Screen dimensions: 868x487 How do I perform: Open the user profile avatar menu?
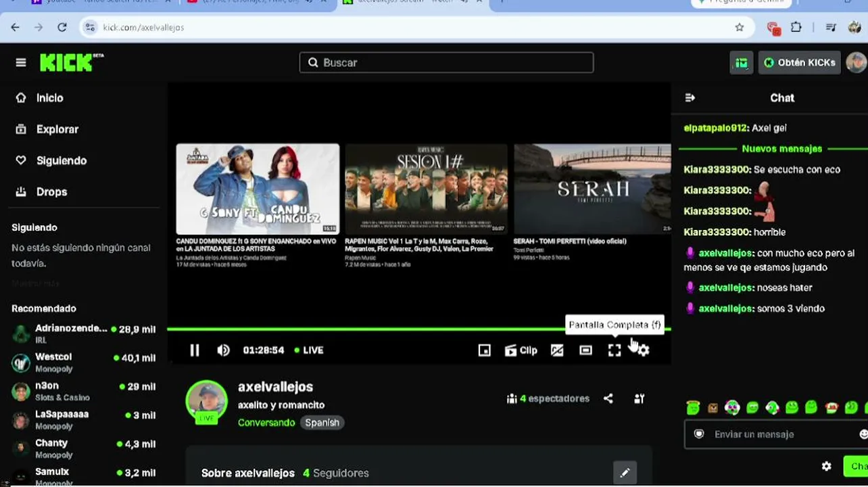pyautogui.click(x=856, y=62)
